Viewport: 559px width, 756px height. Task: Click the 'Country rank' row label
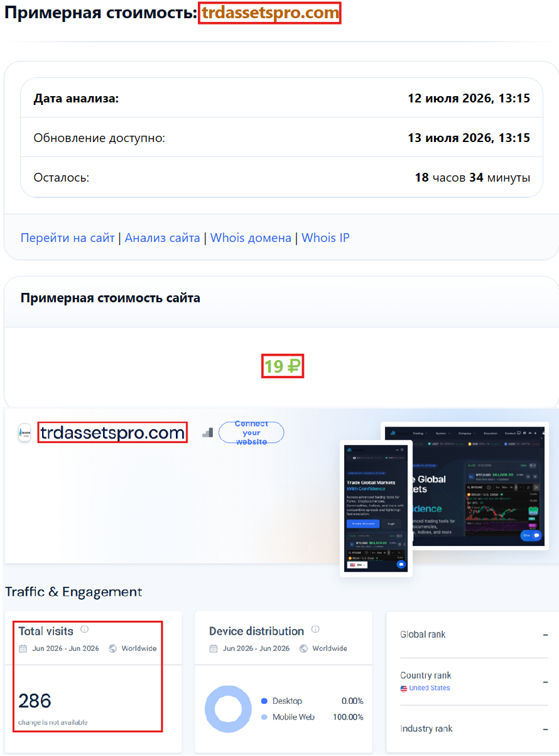point(426,676)
